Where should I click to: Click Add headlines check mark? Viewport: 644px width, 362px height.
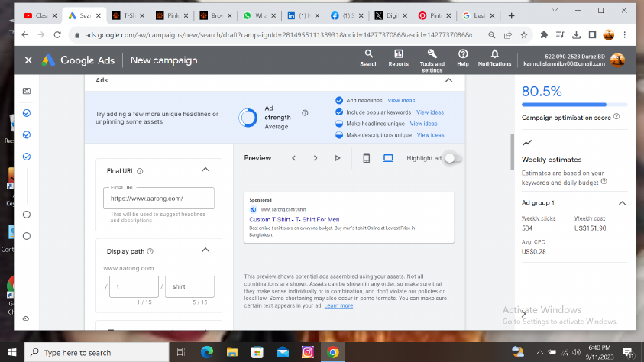(x=339, y=100)
